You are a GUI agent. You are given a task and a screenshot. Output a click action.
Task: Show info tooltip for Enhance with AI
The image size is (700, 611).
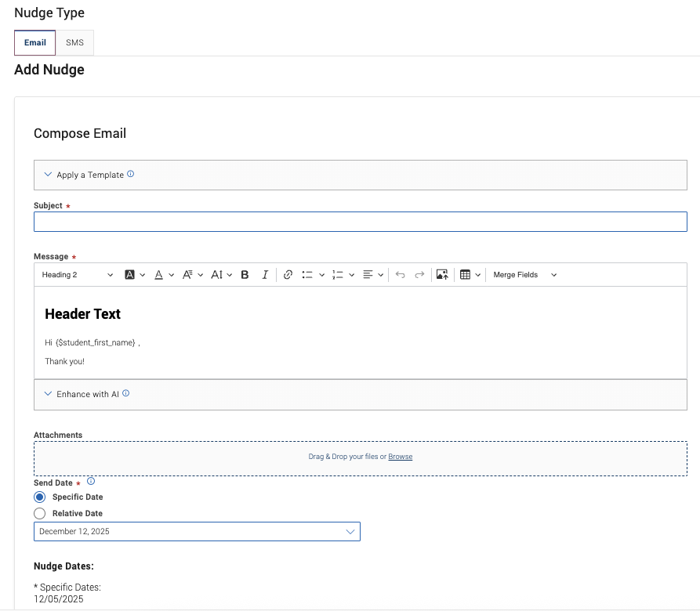point(126,393)
